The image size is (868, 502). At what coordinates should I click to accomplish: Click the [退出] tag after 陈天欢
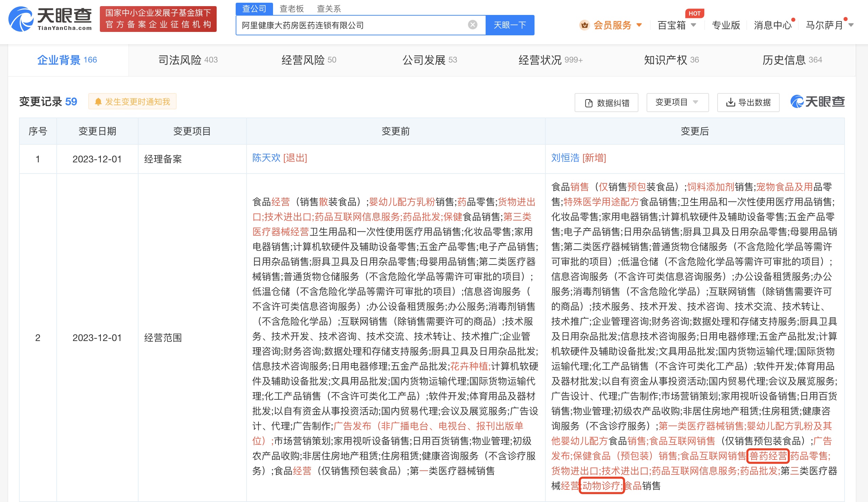coord(295,158)
